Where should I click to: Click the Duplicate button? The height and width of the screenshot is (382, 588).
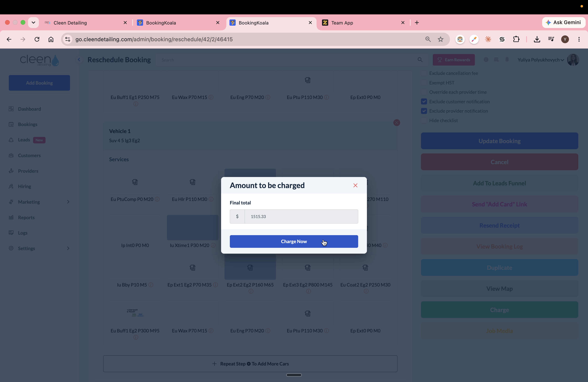pyautogui.click(x=499, y=268)
